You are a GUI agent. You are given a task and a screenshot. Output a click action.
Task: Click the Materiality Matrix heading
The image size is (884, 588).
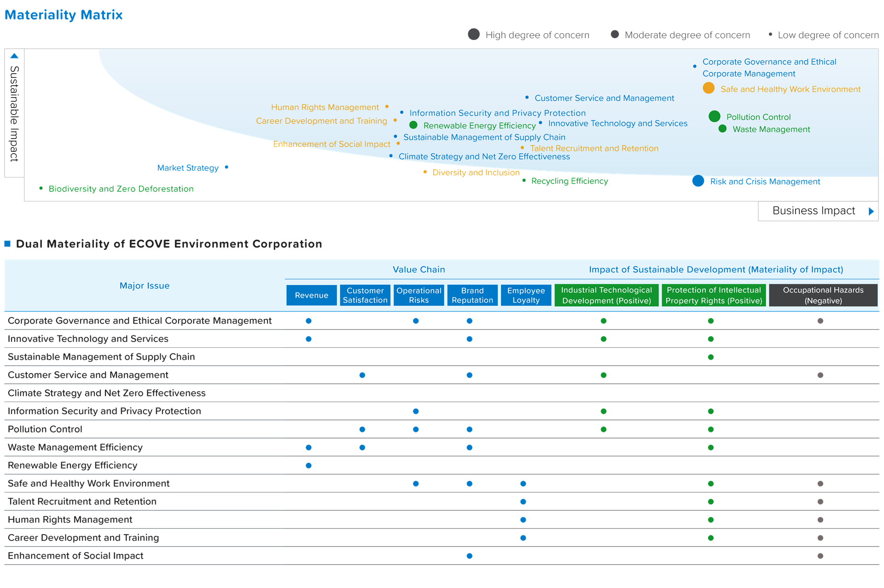(64, 15)
